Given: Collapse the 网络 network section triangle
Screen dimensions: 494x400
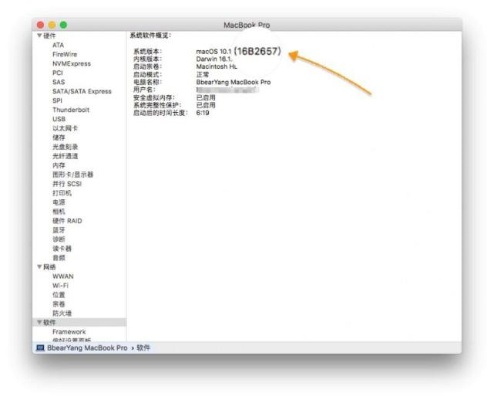Looking at the screenshot, I should [39, 267].
